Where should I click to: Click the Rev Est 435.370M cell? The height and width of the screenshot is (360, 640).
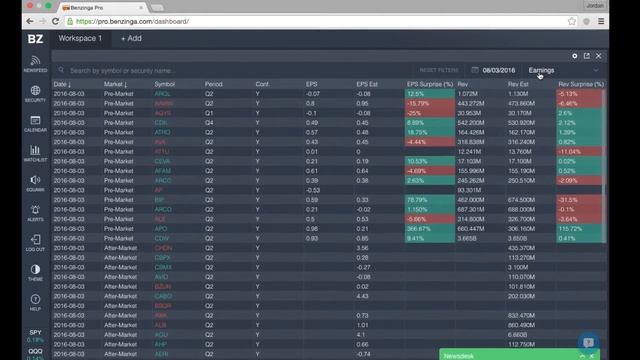(522, 248)
